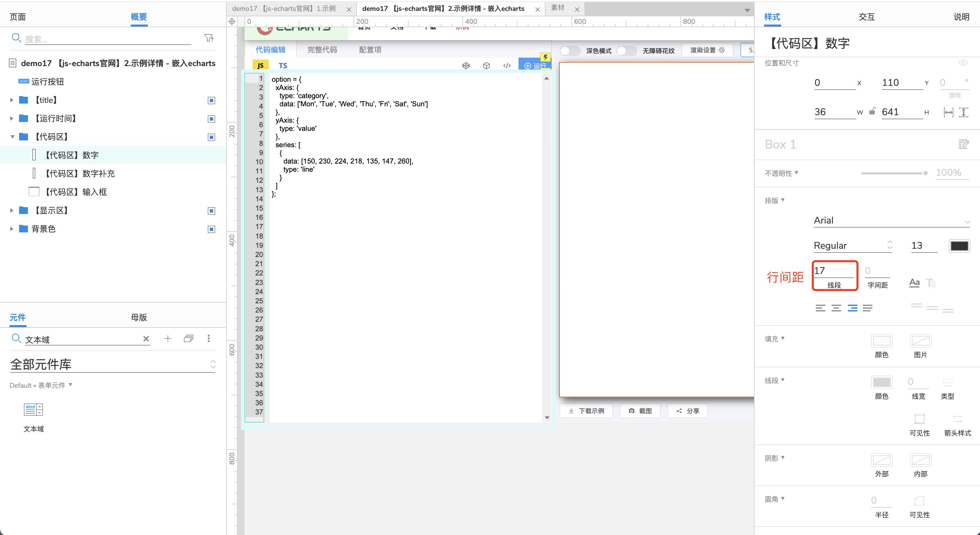The image size is (980, 535).
Task: Set vertical alignment to middle
Action: (x=932, y=308)
